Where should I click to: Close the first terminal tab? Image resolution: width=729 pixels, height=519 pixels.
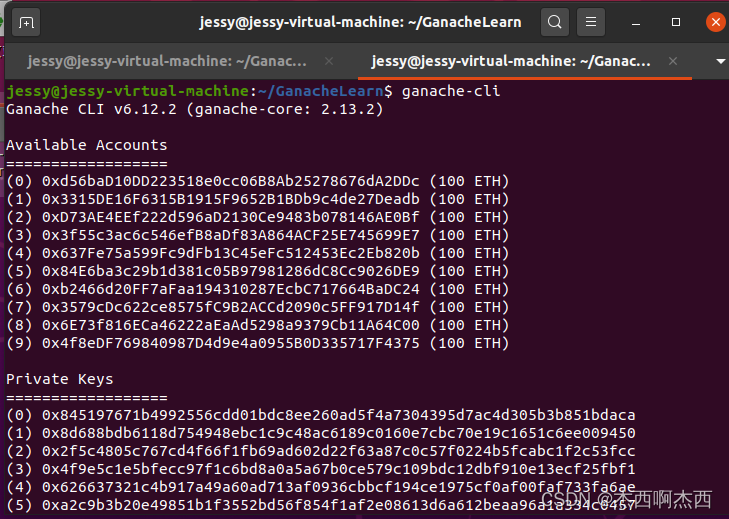coord(329,61)
